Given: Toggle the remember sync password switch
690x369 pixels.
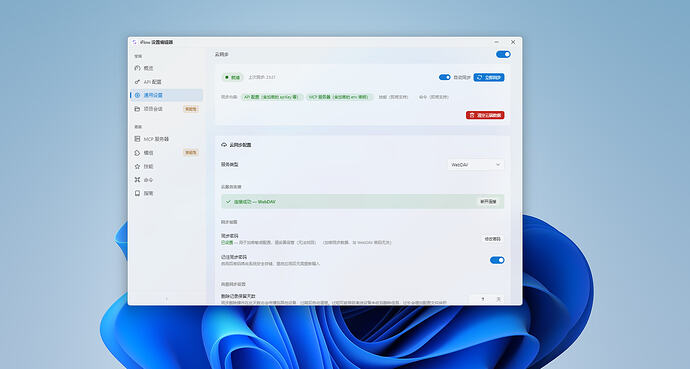Looking at the screenshot, I should click(x=497, y=260).
